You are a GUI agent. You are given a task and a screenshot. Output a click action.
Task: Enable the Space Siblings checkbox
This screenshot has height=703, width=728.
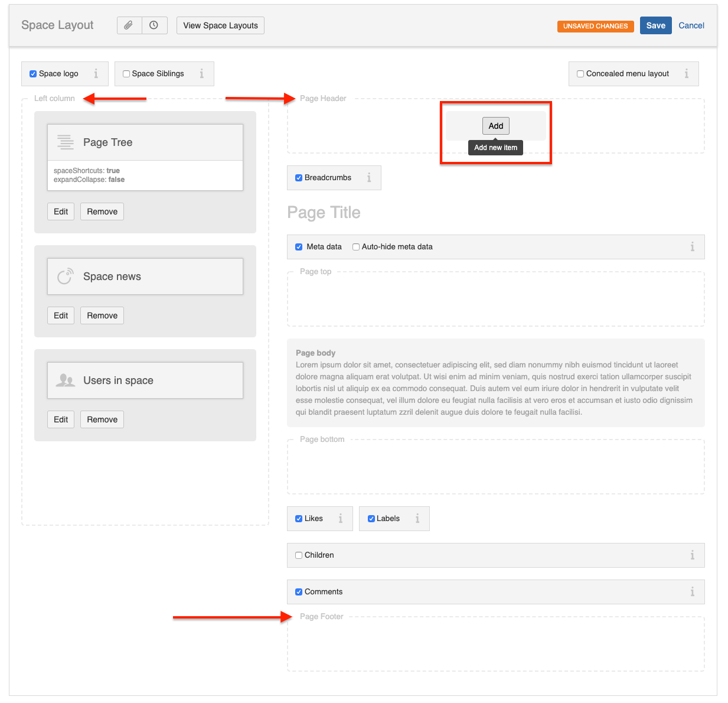(x=126, y=74)
